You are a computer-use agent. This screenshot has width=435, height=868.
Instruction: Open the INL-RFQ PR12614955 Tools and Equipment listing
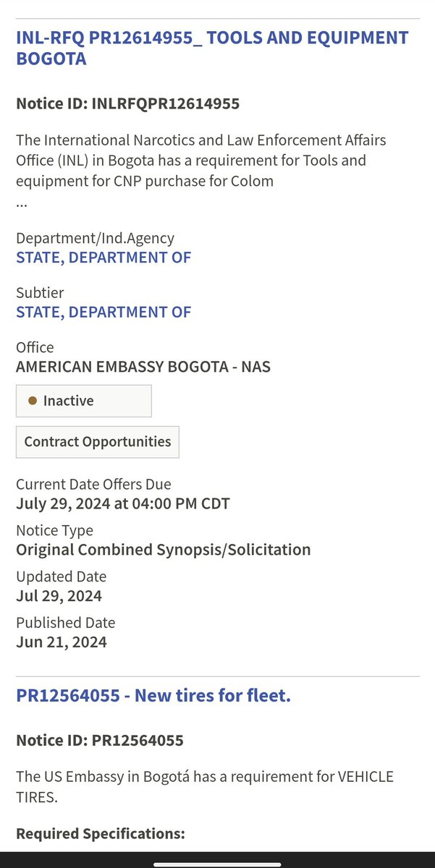point(212,48)
